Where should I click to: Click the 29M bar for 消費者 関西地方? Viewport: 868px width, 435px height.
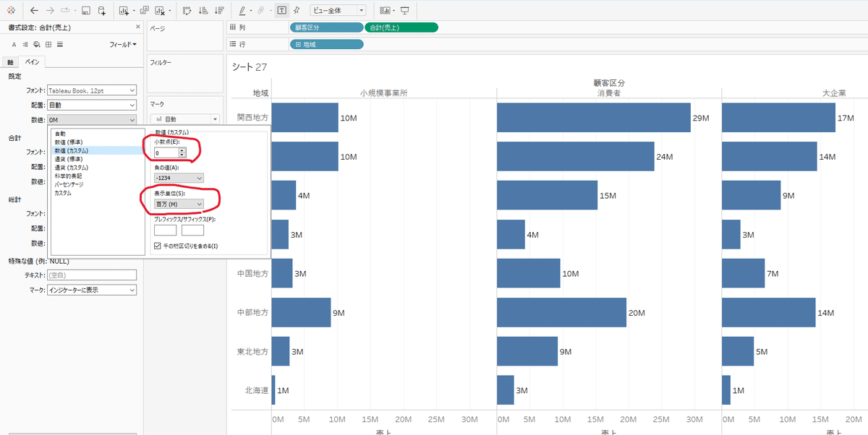pyautogui.click(x=593, y=118)
